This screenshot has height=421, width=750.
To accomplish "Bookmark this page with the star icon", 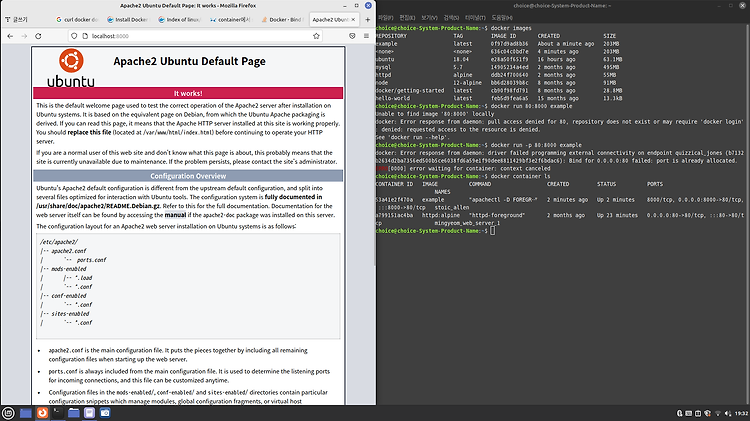I will pyautogui.click(x=316, y=36).
